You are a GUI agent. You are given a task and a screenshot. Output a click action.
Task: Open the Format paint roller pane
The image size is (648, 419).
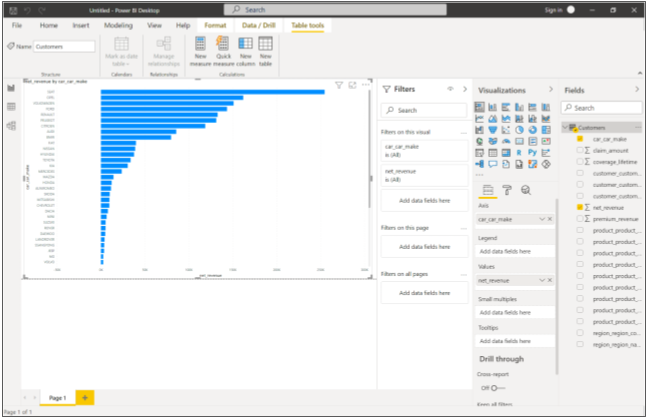pyautogui.click(x=507, y=190)
